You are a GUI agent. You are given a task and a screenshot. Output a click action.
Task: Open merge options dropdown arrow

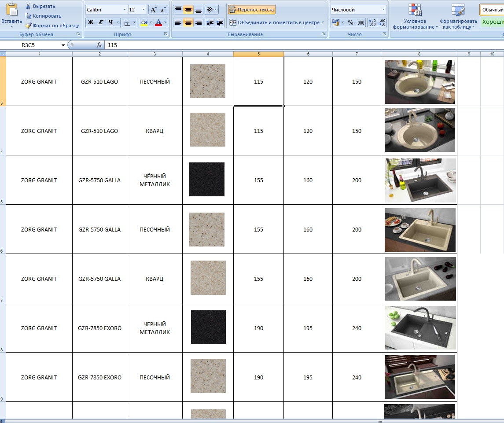coord(323,22)
